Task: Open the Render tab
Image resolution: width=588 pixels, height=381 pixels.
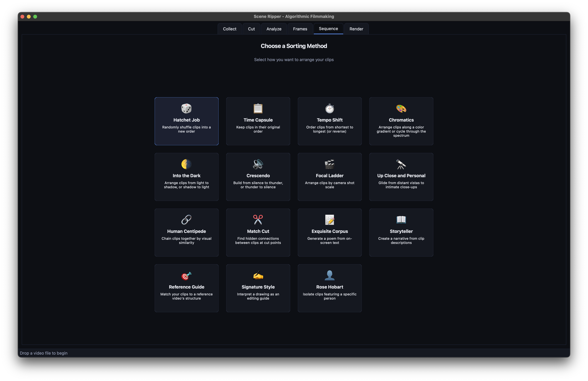Action: point(356,29)
